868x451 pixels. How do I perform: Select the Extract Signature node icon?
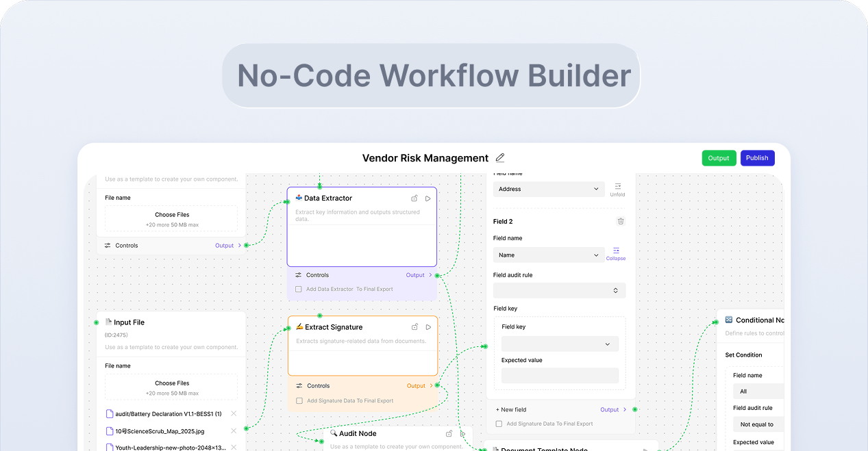pyautogui.click(x=299, y=326)
